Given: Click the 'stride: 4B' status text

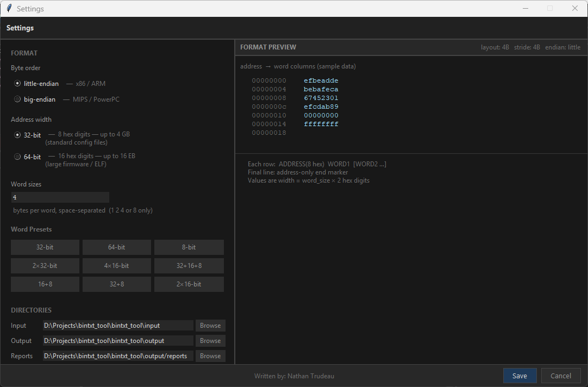Looking at the screenshot, I should pyautogui.click(x=527, y=47).
